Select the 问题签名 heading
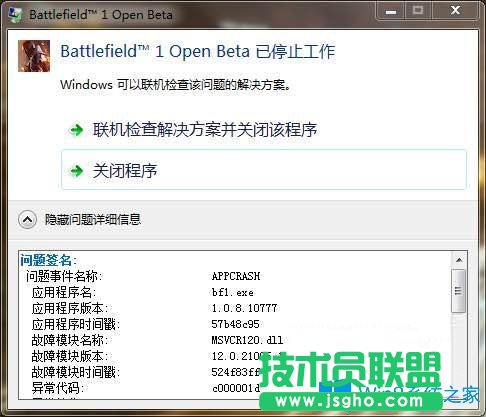 tap(48, 260)
